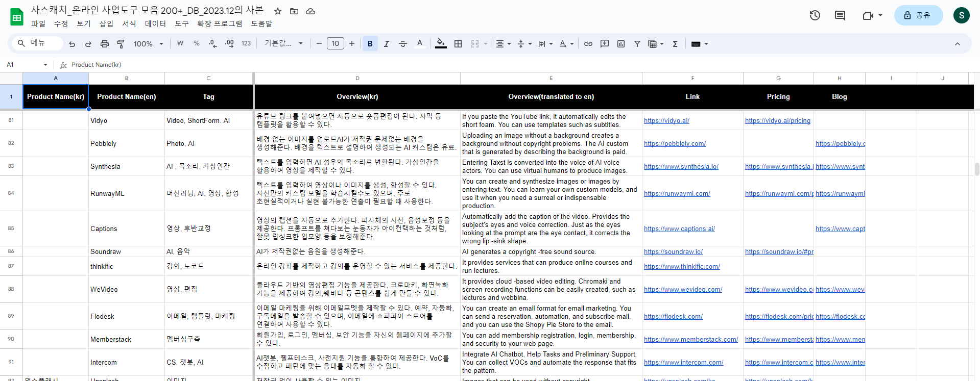980x381 pixels.
Task: Increase decimal places
Action: 229,44
